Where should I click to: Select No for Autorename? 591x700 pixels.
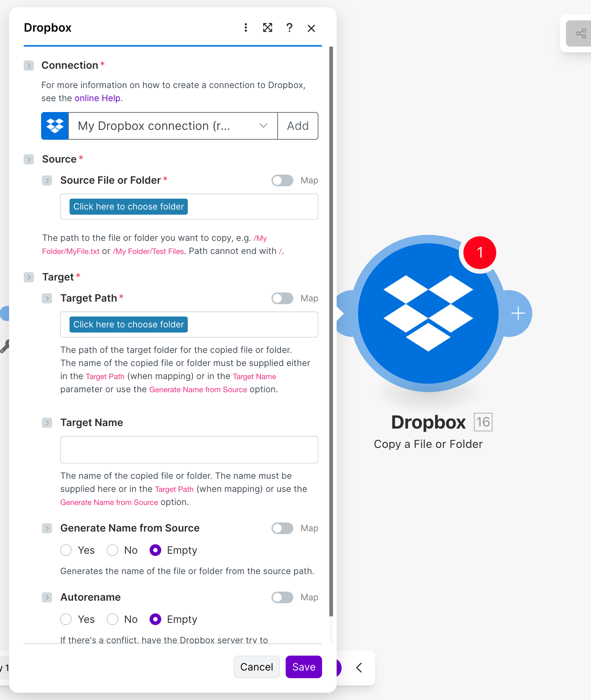pos(112,619)
